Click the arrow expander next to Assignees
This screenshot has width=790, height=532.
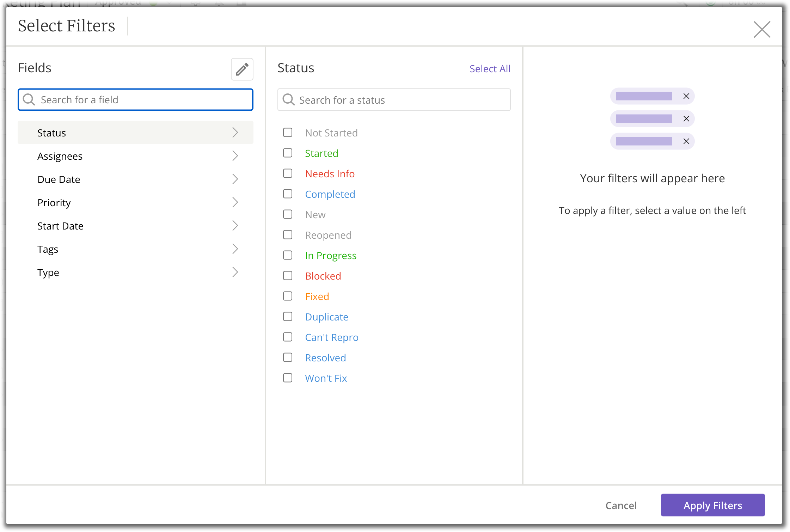point(236,156)
